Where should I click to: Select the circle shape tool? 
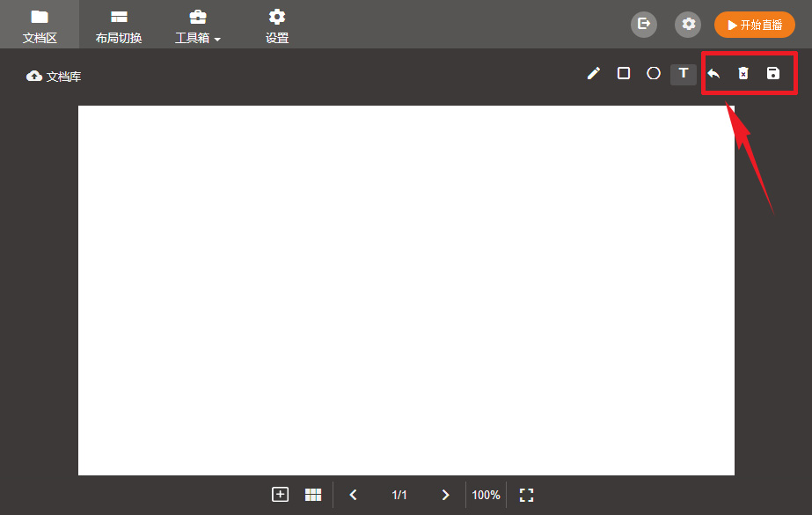pos(654,74)
